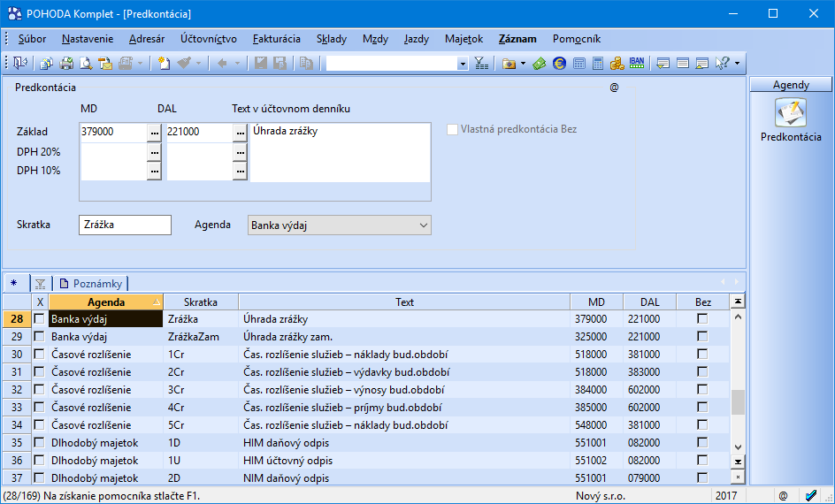Click the Skratka column header
This screenshot has height=504, width=835.
click(200, 302)
